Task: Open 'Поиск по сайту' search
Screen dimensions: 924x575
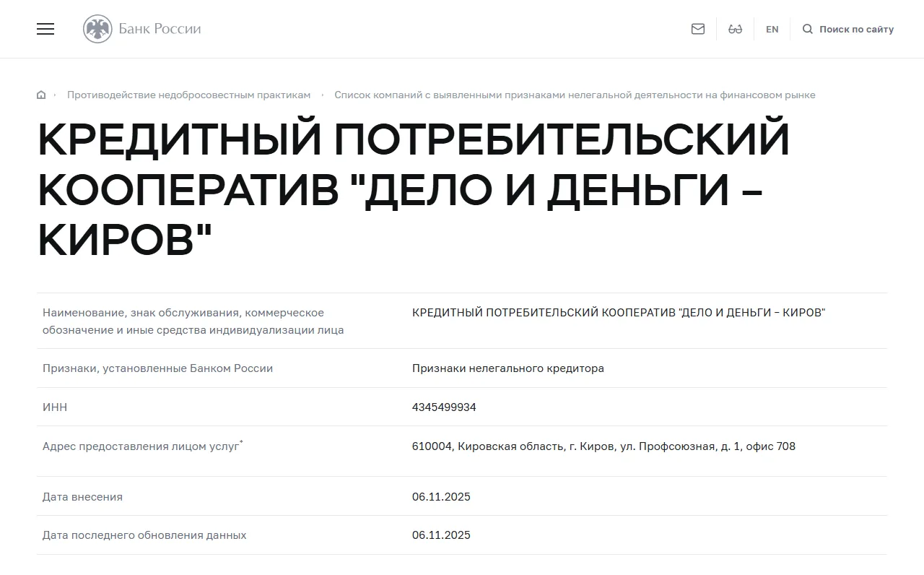Action: point(856,29)
